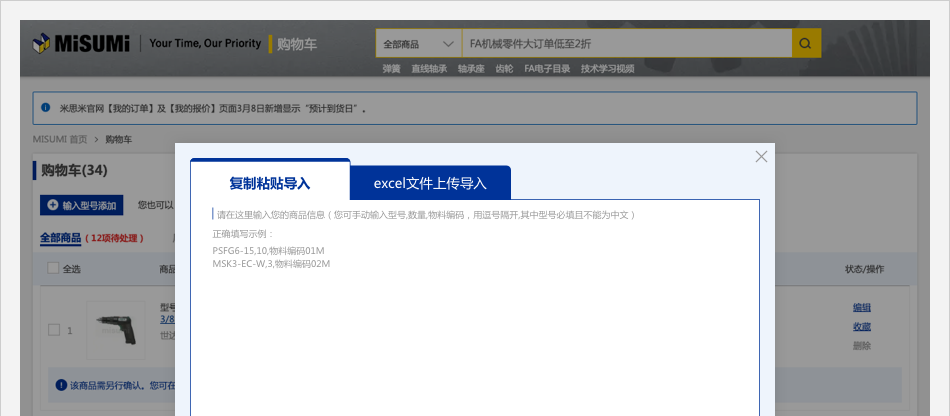Switch to the excel文件上传导入 tab
The height and width of the screenshot is (416, 950).
pos(429,183)
